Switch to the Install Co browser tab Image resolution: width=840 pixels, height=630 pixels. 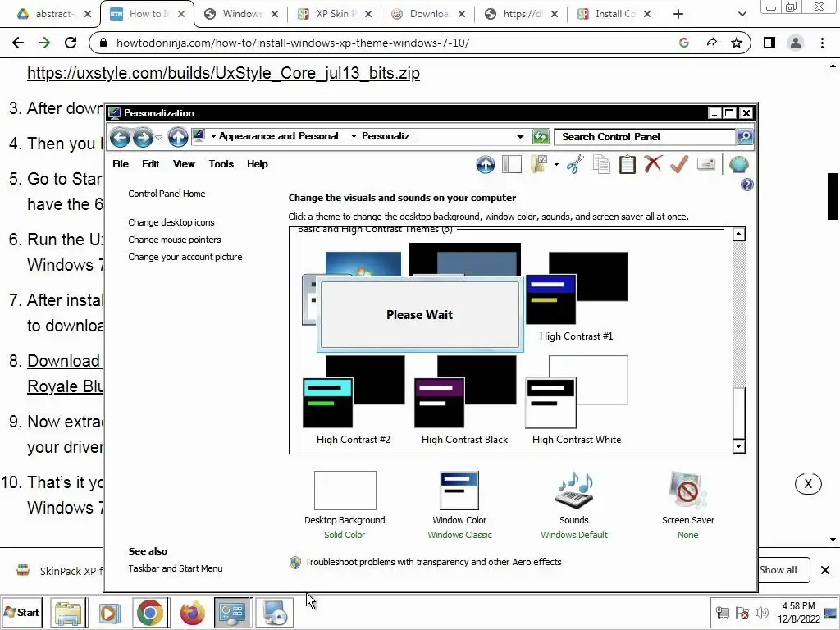[614, 14]
